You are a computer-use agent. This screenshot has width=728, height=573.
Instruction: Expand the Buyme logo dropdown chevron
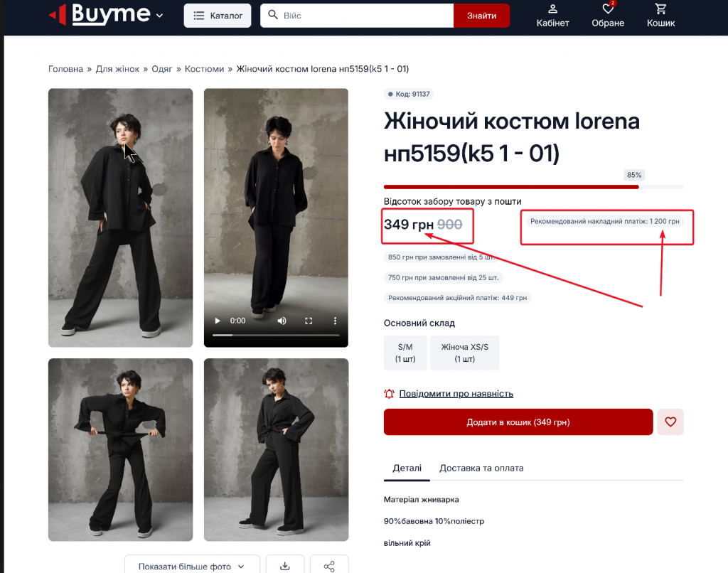tap(159, 16)
